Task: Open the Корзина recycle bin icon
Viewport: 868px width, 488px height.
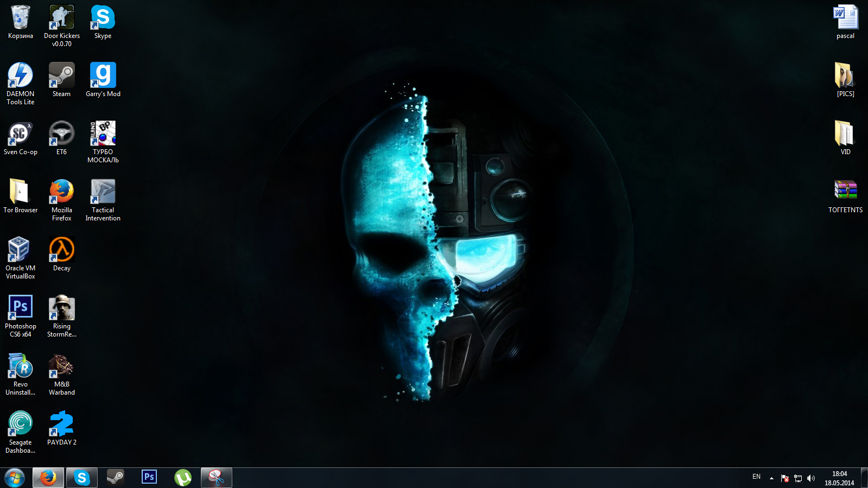Action: (21, 22)
